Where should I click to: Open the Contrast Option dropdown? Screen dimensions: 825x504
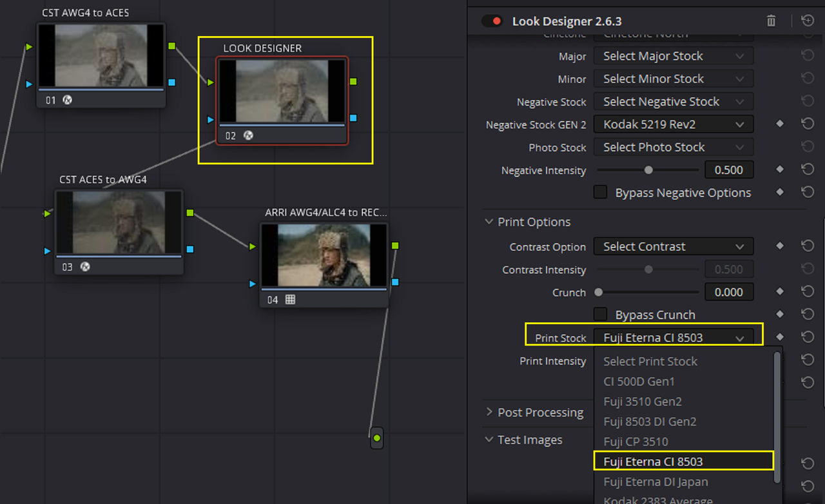click(674, 246)
